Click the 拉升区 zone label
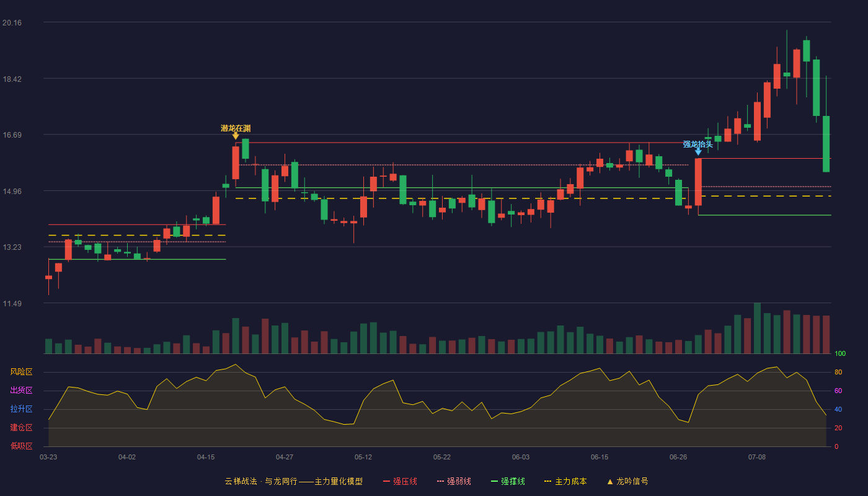 tap(21, 409)
